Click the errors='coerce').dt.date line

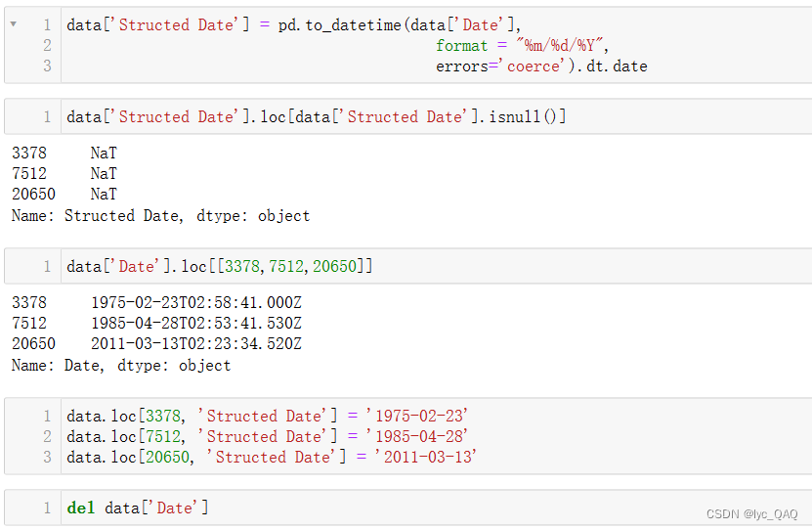(541, 66)
